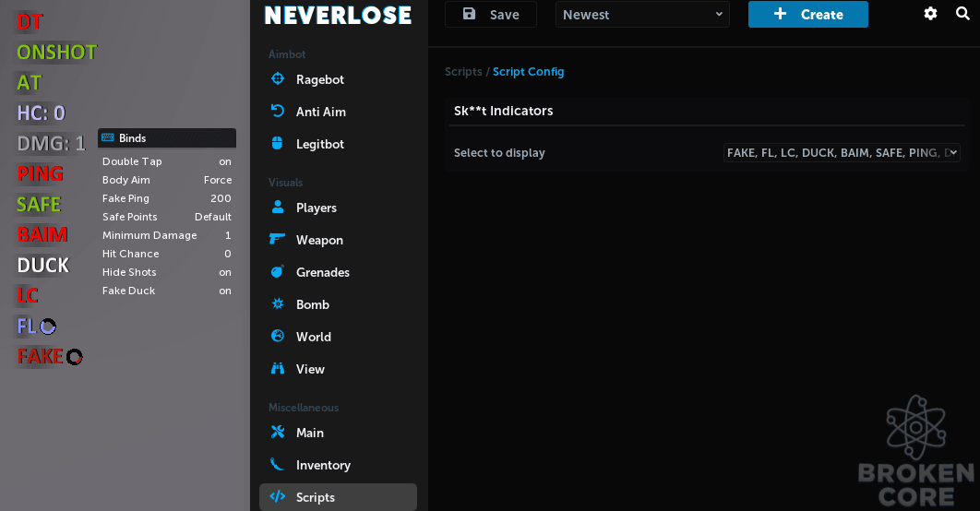Click the FAKE circular indicator ring
Screen dimensions: 980x511
[x=75, y=357]
